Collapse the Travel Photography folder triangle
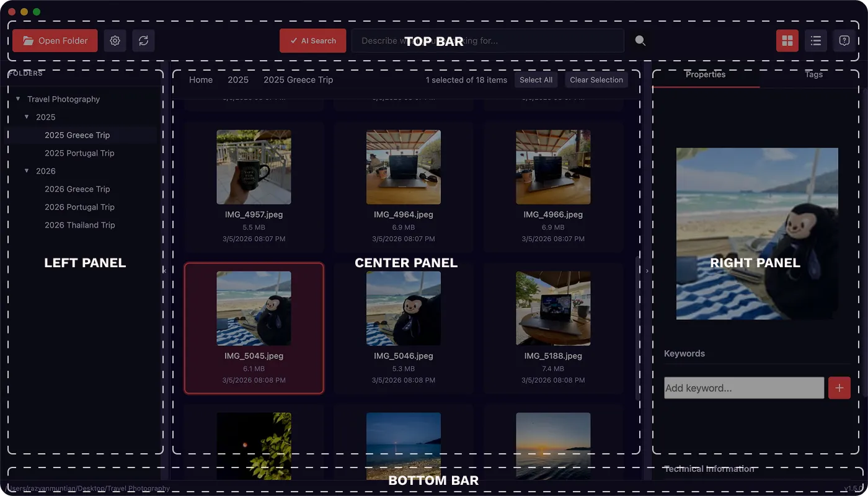 (x=18, y=99)
